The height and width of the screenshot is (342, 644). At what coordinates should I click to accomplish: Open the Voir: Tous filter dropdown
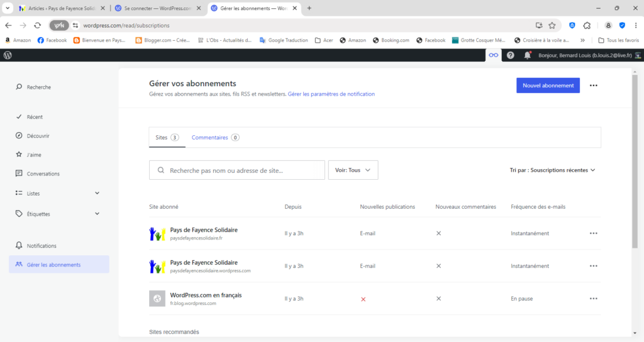tap(353, 170)
